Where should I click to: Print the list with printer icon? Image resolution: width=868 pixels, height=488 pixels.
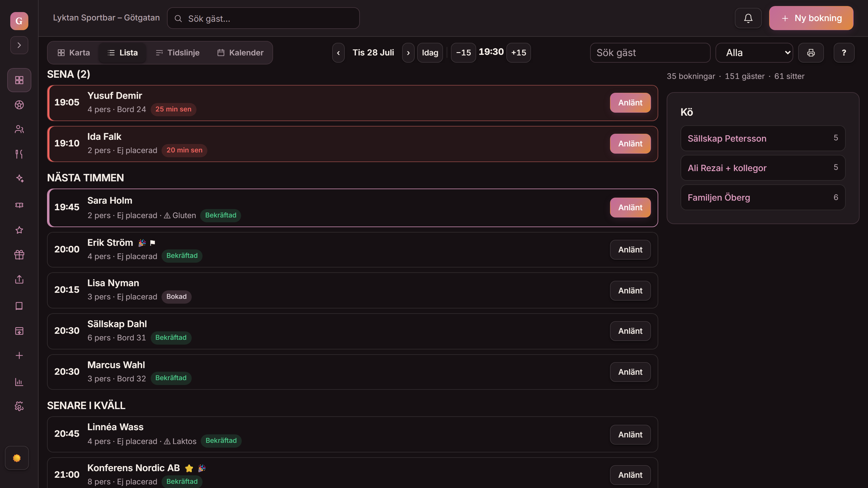[x=811, y=52]
